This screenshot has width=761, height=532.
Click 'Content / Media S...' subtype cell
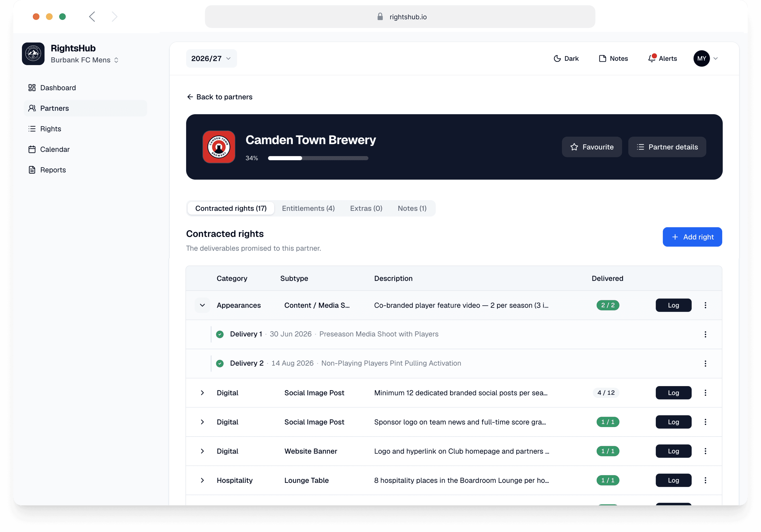pyautogui.click(x=317, y=305)
